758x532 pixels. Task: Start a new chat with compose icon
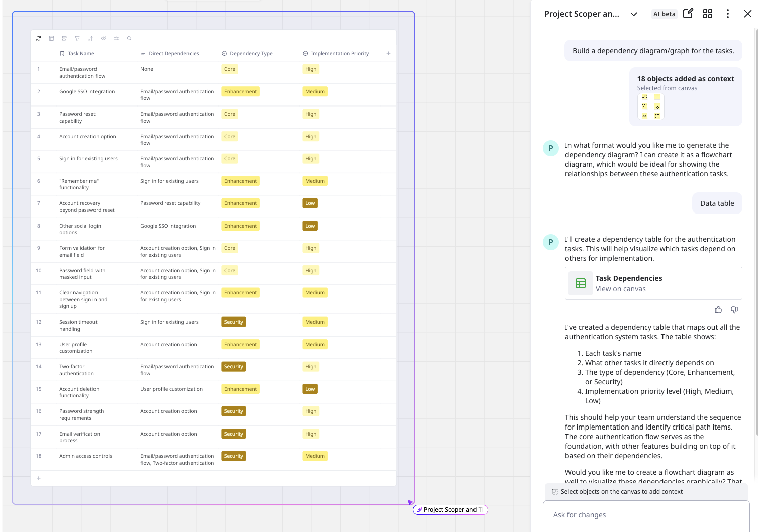point(688,14)
